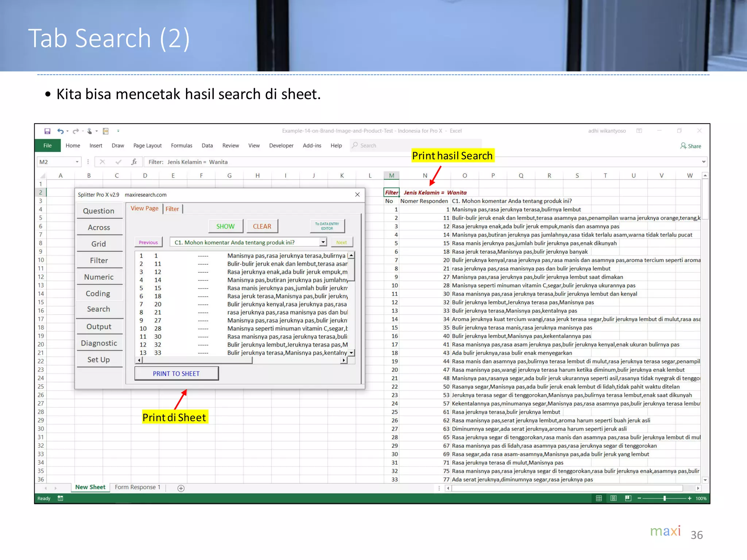Select Normal view icon in status bar
Viewport: 747px width, 560px height.
pos(599,498)
